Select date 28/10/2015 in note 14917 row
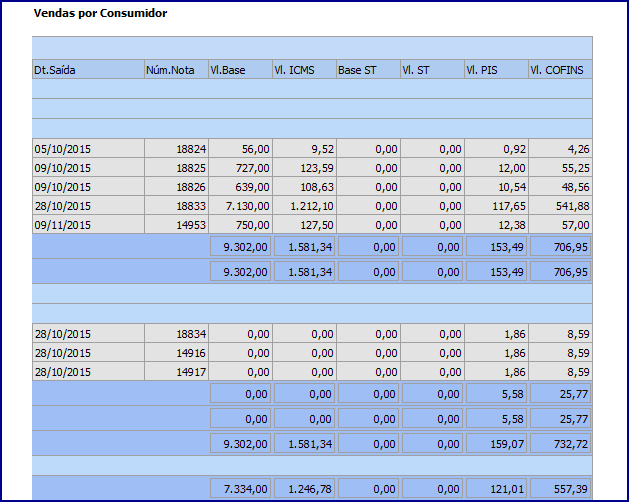Viewport: 629px width, 502px height. [88, 372]
